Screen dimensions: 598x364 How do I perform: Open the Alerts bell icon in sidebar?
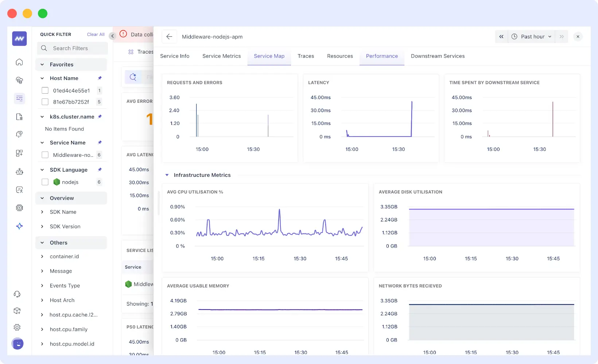point(19,134)
